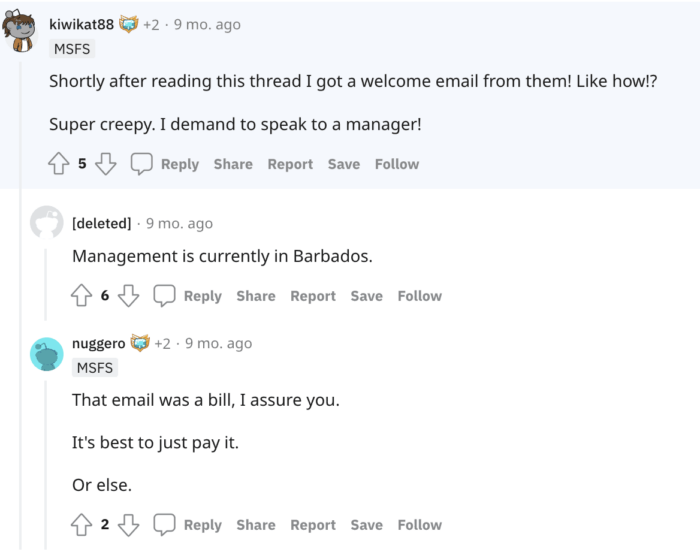The height and width of the screenshot is (555, 700).
Task: Open nuggero's avatar profile picture
Action: 47,354
